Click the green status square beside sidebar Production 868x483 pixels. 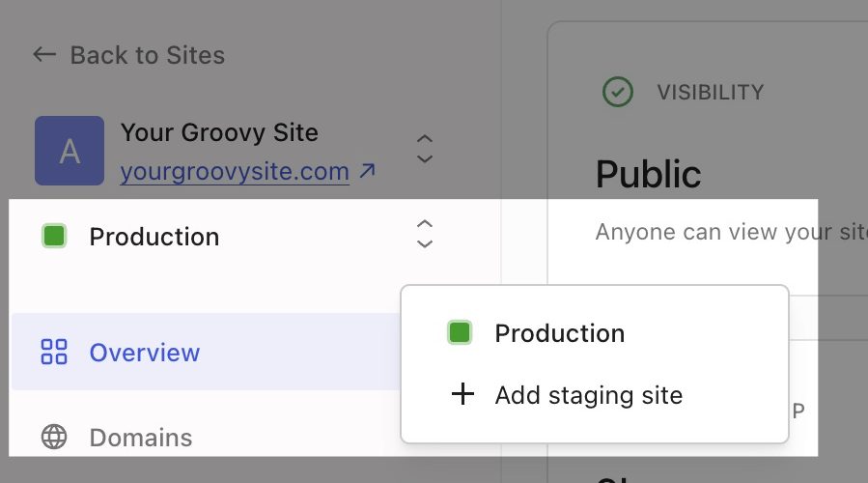tap(54, 236)
